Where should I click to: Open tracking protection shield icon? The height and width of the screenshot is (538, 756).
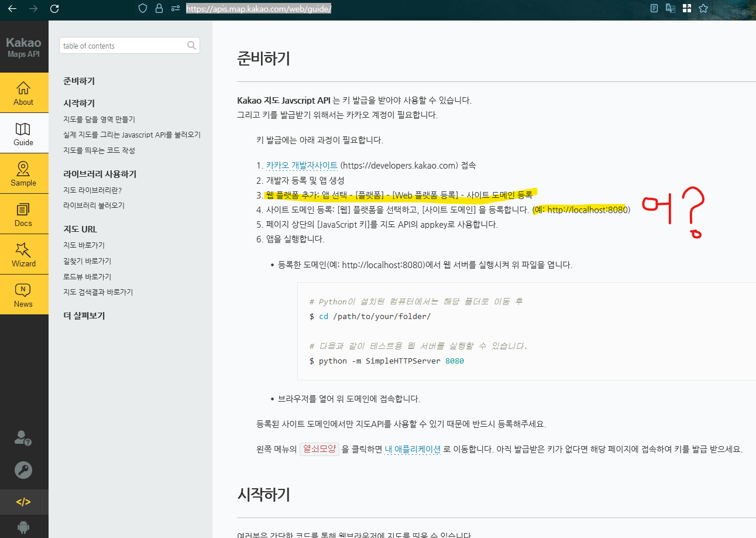coord(142,9)
